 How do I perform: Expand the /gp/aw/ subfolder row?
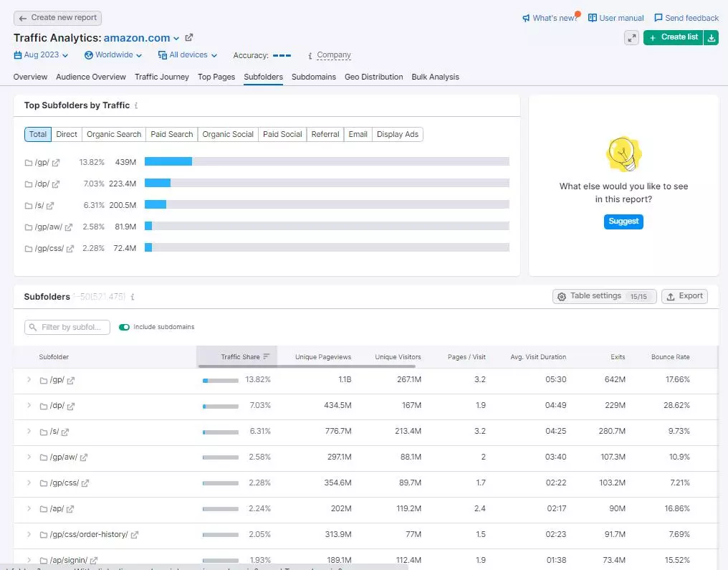pos(29,457)
